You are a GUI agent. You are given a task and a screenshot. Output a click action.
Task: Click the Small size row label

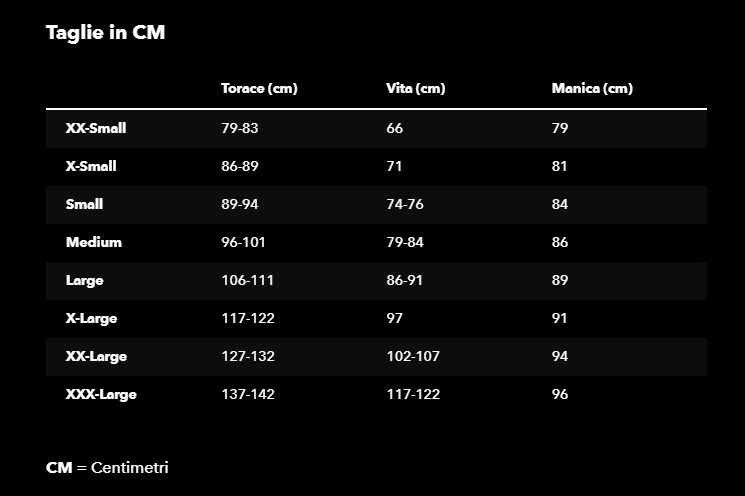85,204
